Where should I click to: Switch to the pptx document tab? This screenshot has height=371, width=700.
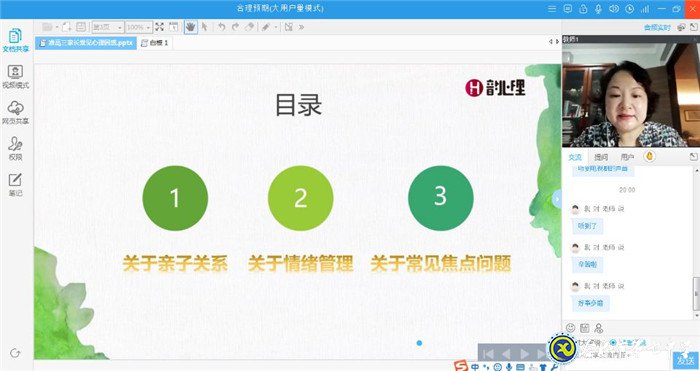click(x=86, y=43)
